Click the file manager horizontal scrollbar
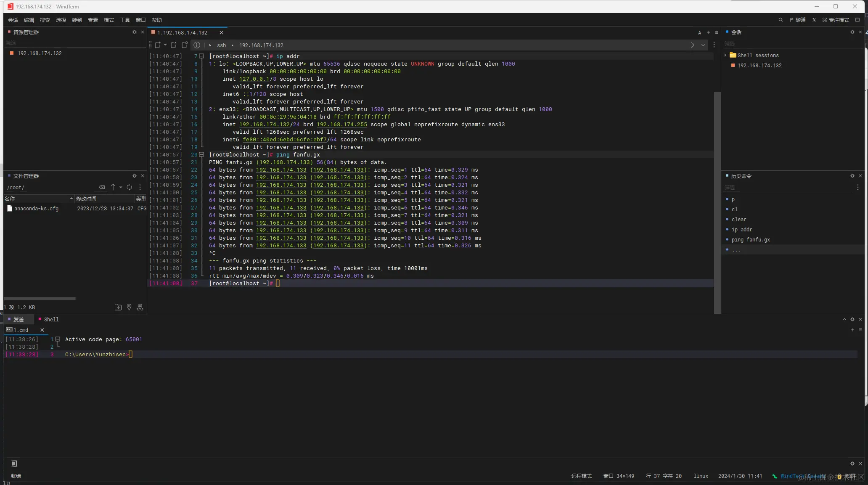The width and height of the screenshot is (868, 485). pos(40,299)
